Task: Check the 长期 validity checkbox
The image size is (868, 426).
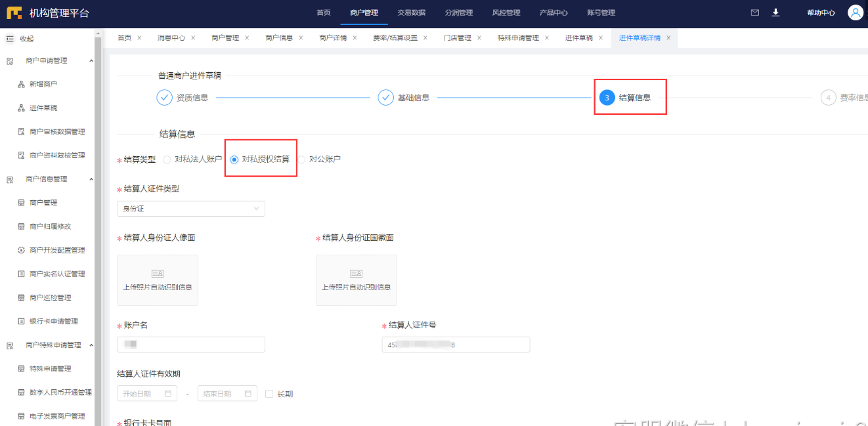Action: coord(269,394)
